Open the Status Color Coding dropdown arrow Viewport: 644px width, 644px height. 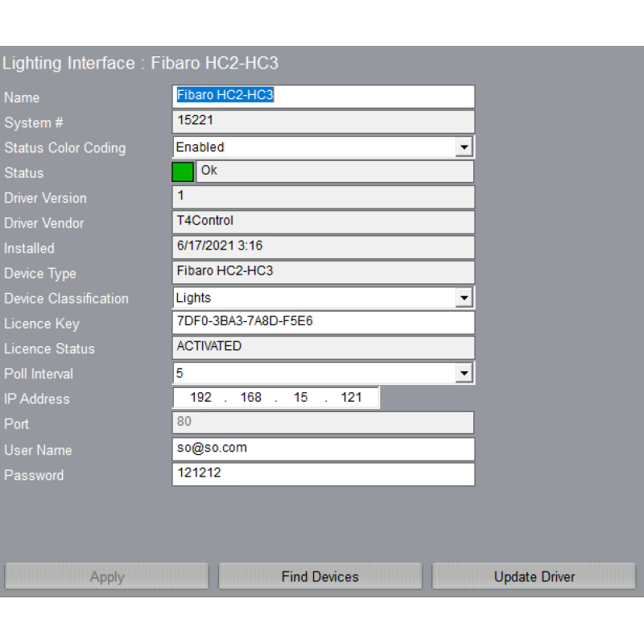464,147
